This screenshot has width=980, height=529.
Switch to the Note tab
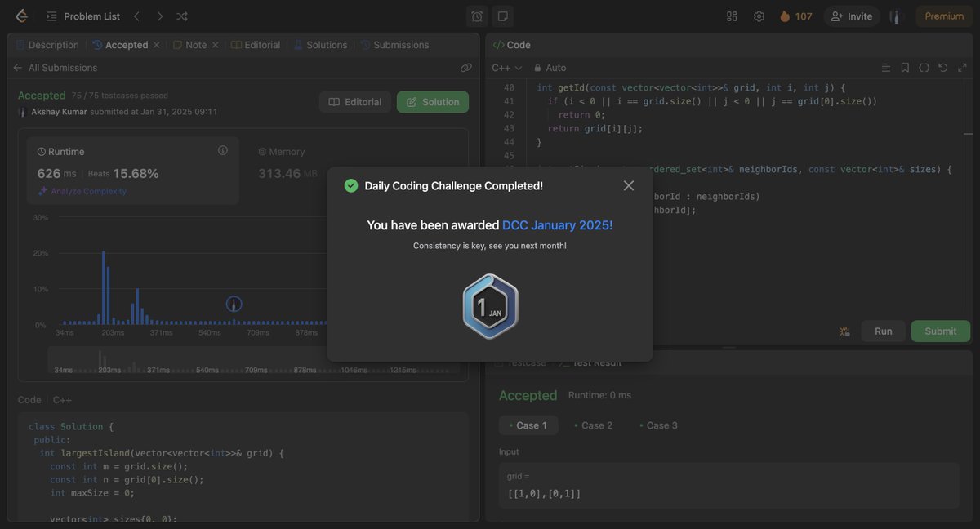[x=189, y=45]
